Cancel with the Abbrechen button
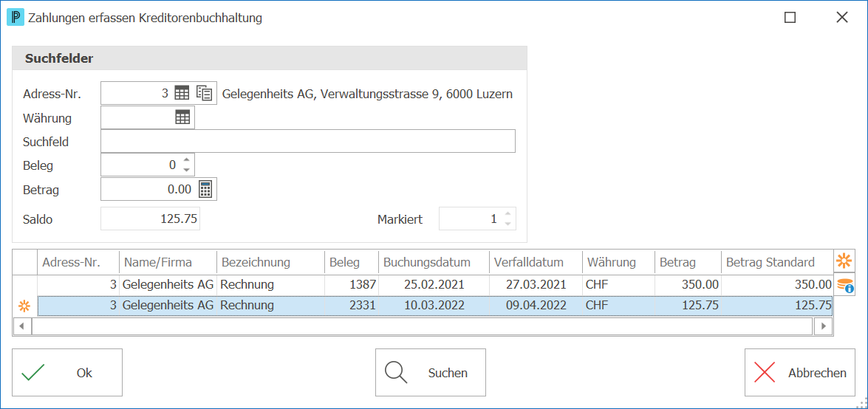The image size is (868, 409). (x=800, y=373)
